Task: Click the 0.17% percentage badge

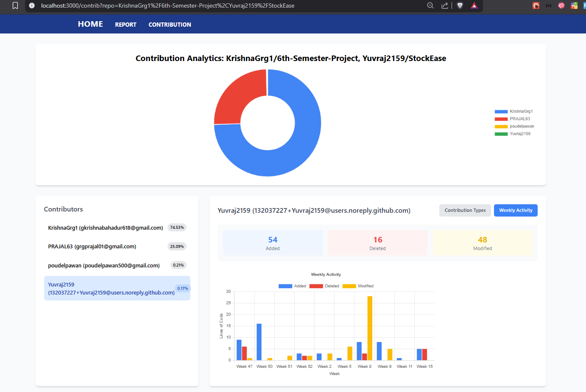Action: 183,288
